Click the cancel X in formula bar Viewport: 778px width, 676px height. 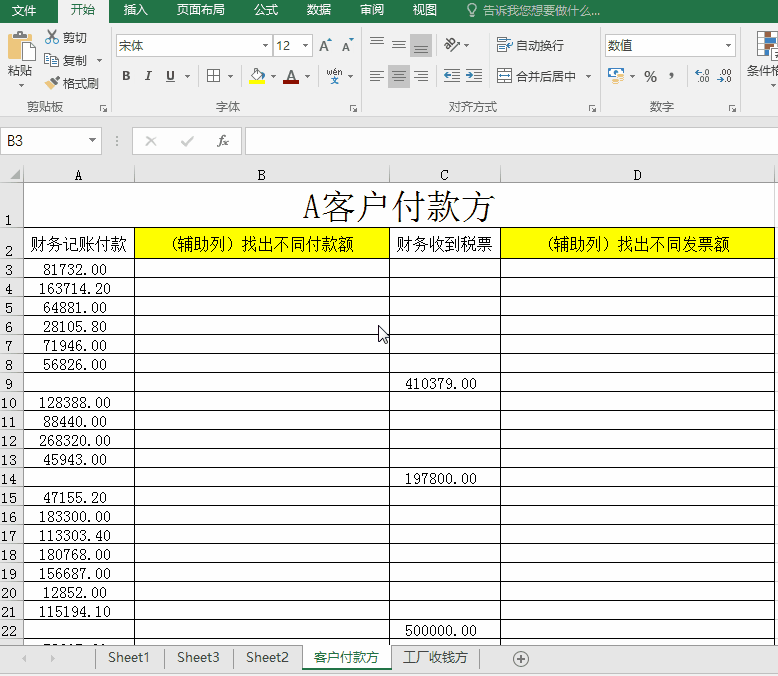(x=151, y=141)
